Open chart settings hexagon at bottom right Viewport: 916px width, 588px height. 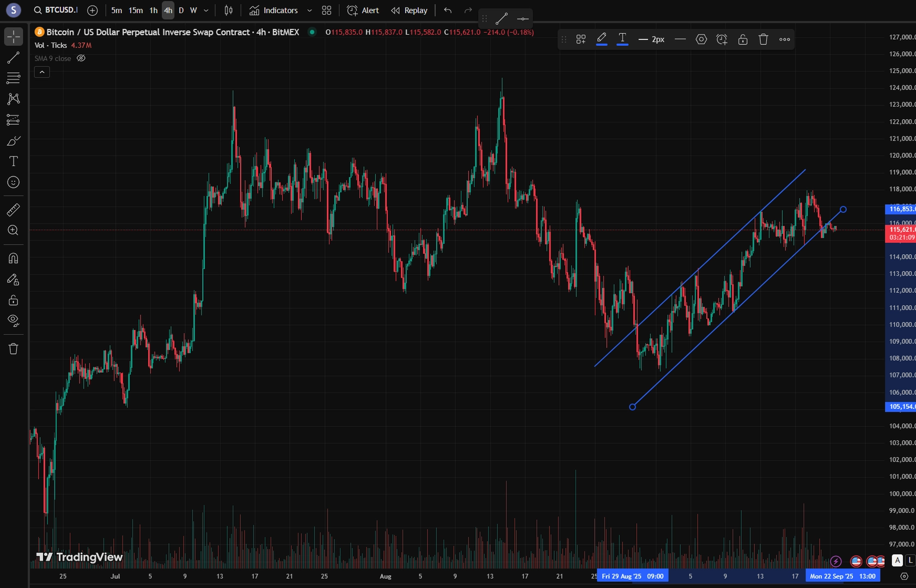pos(905,576)
